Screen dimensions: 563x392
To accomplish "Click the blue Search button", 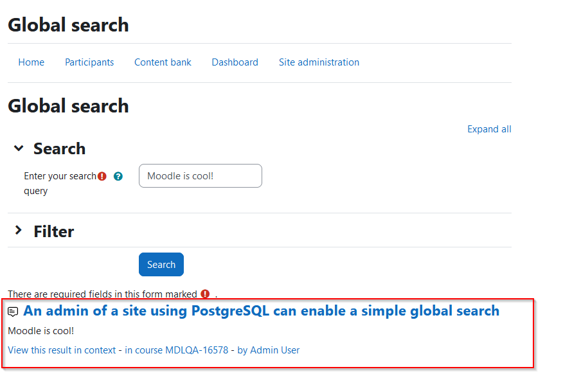I will (161, 265).
